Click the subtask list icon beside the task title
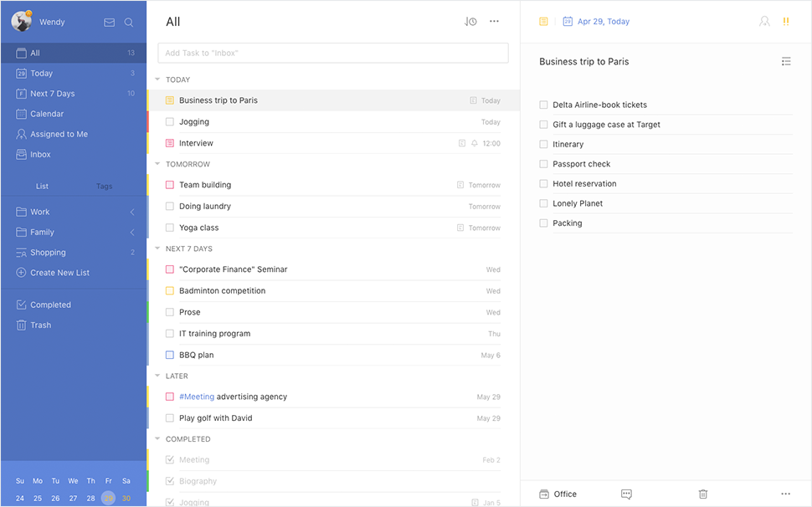The height and width of the screenshot is (507, 812). tap(786, 61)
